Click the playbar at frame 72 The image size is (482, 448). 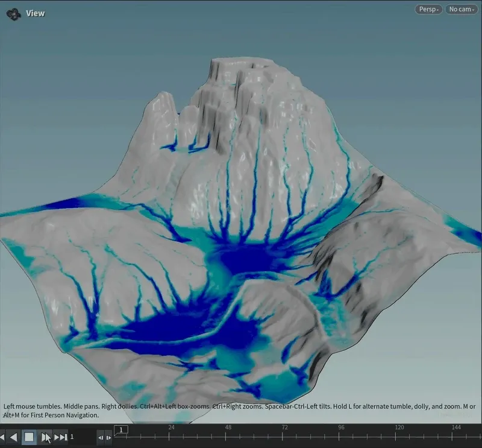(x=284, y=432)
